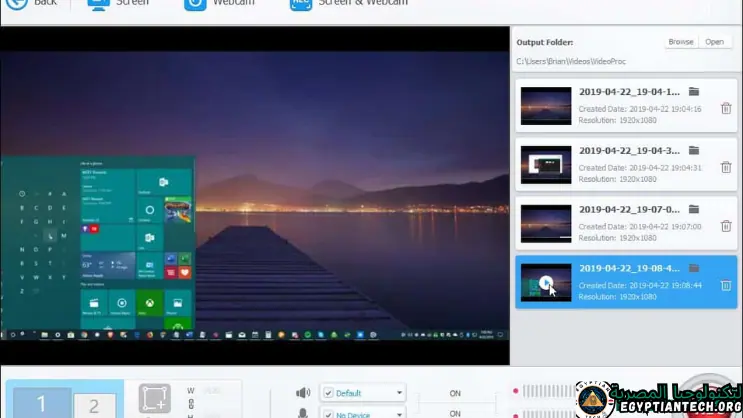Toggle the width-height aspect lock link
The width and height of the screenshot is (743, 418).
pyautogui.click(x=191, y=404)
